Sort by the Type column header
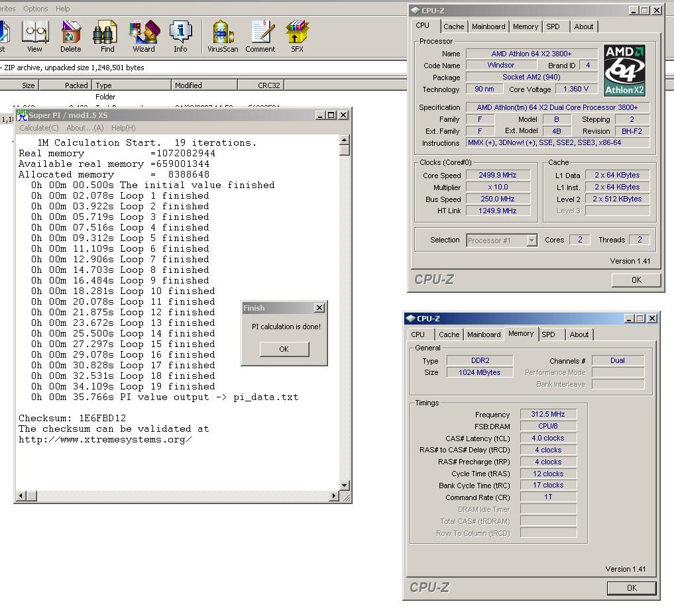Viewport: 674px width, 616px height. click(x=132, y=85)
